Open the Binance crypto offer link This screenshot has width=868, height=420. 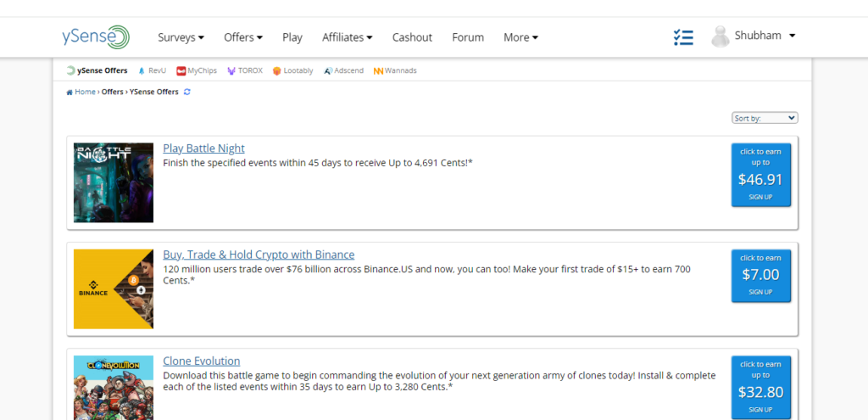[259, 255]
